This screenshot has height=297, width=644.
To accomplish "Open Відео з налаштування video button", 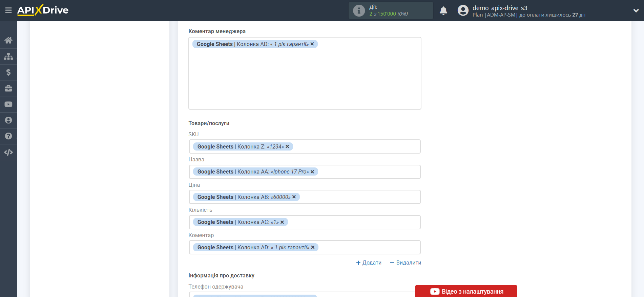I will [x=466, y=291].
